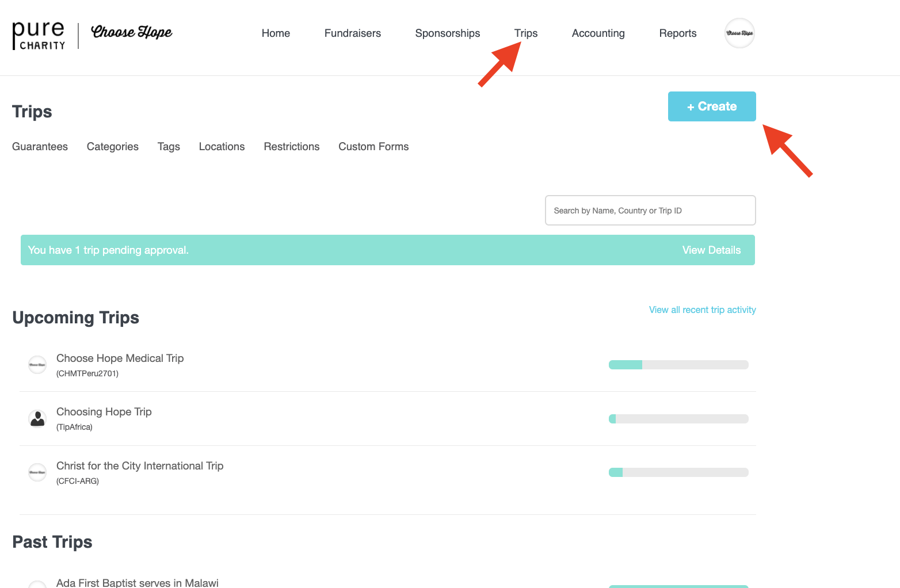Click the Choose Hope script logo
The height and width of the screenshot is (588, 900).
click(132, 32)
